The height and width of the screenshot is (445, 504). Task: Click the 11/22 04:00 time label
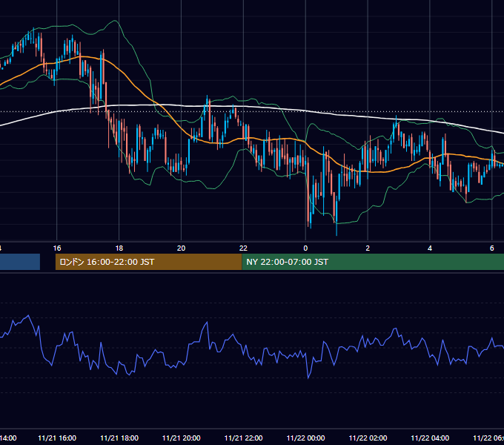point(430,438)
